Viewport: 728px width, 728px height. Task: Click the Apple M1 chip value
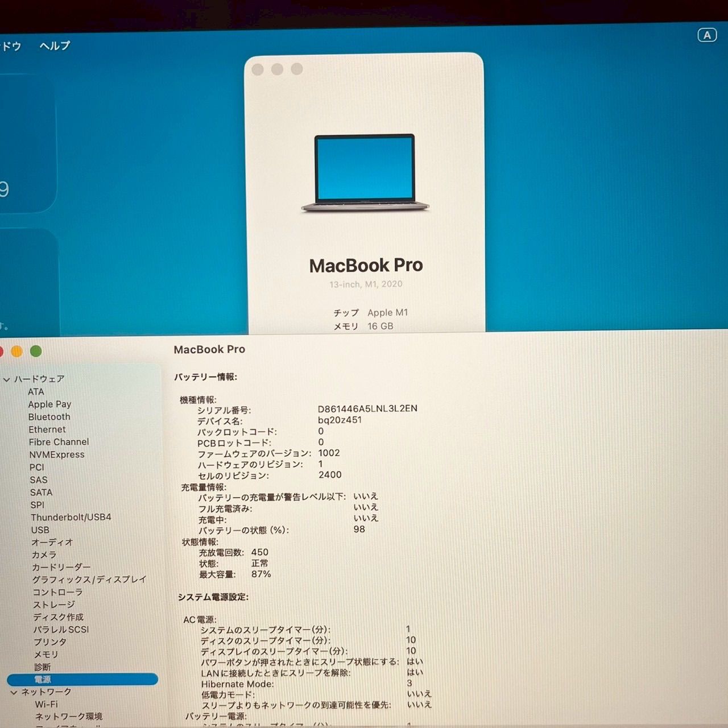[388, 312]
